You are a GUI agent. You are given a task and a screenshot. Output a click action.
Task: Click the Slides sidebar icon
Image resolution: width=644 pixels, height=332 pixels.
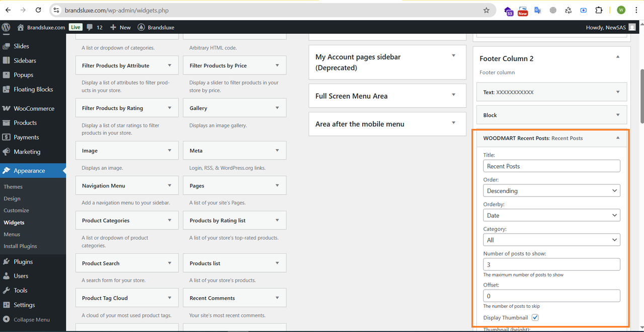pyautogui.click(x=7, y=46)
